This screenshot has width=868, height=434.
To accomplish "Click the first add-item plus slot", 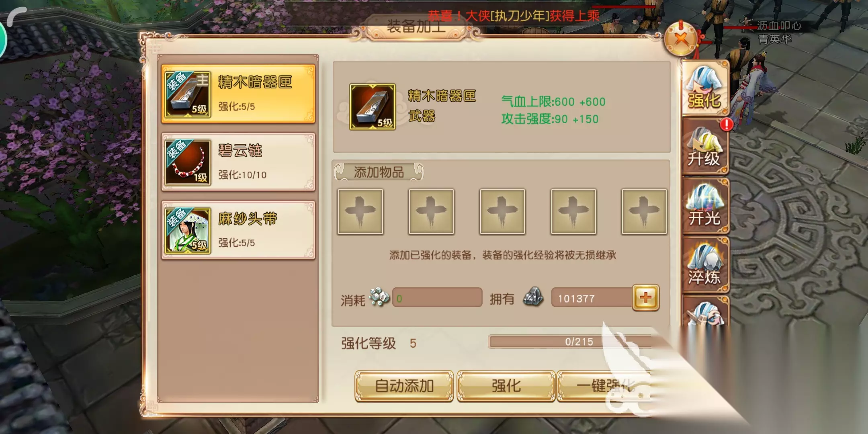I will pos(360,211).
